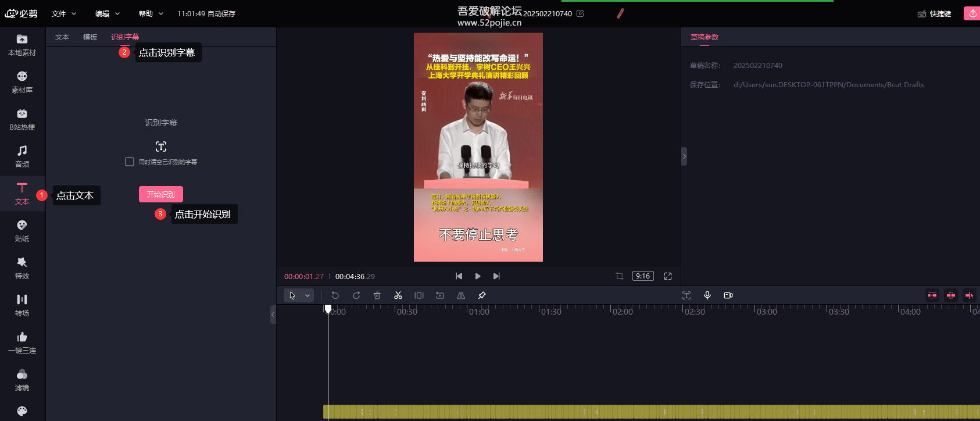
Task: Open the 贴纸 stickers panel
Action: coord(22,231)
